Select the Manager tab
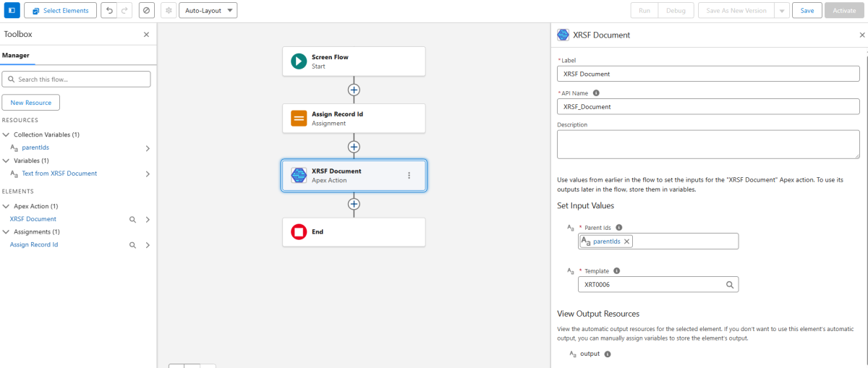Image resolution: width=868 pixels, height=368 pixels. pos(14,55)
